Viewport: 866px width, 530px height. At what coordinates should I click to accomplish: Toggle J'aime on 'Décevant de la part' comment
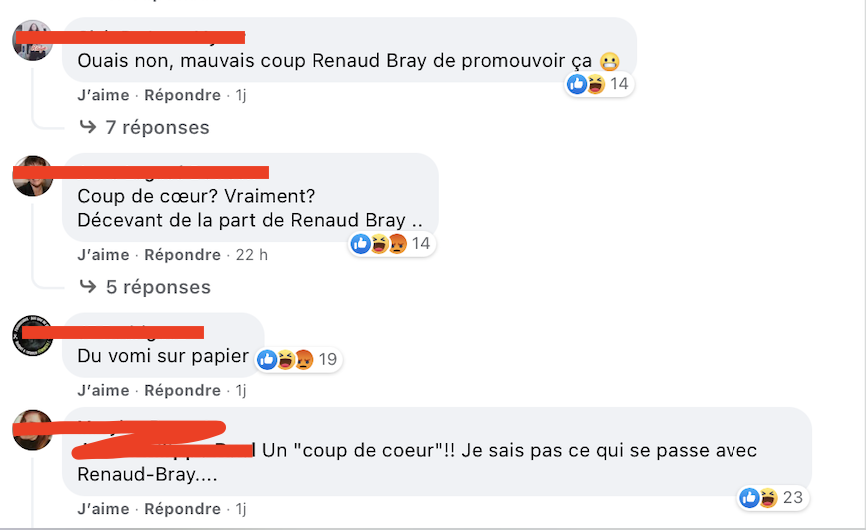103,255
